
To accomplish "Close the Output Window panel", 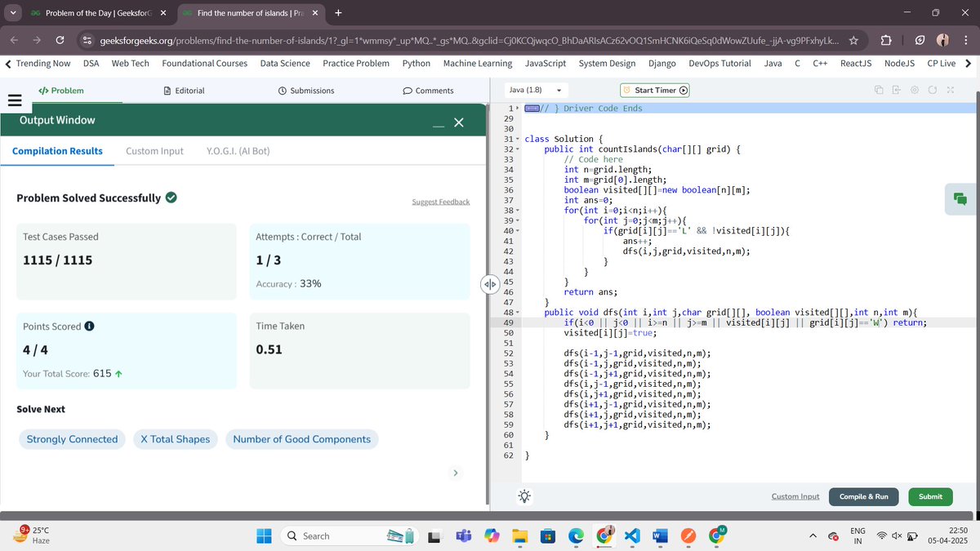I will 458,122.
